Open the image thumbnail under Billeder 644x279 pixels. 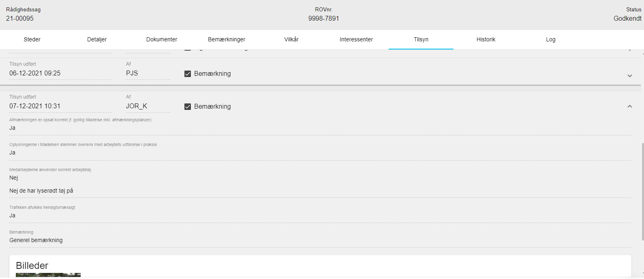pyautogui.click(x=48, y=275)
